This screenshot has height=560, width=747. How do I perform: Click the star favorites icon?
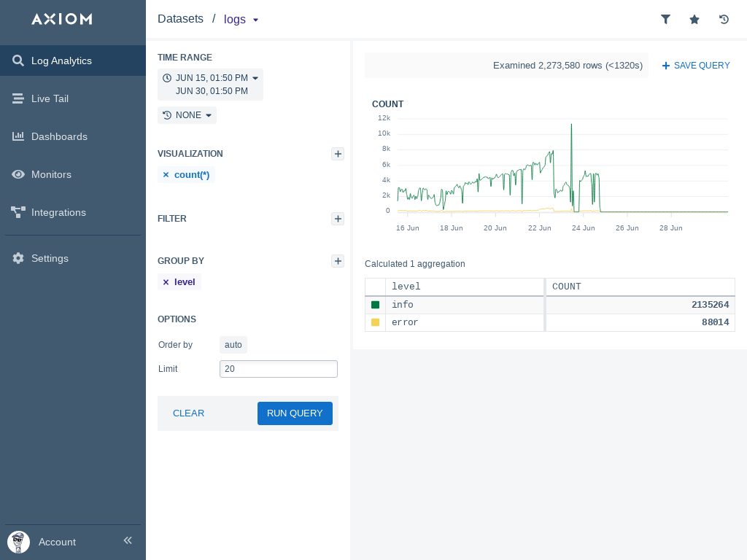tap(694, 20)
